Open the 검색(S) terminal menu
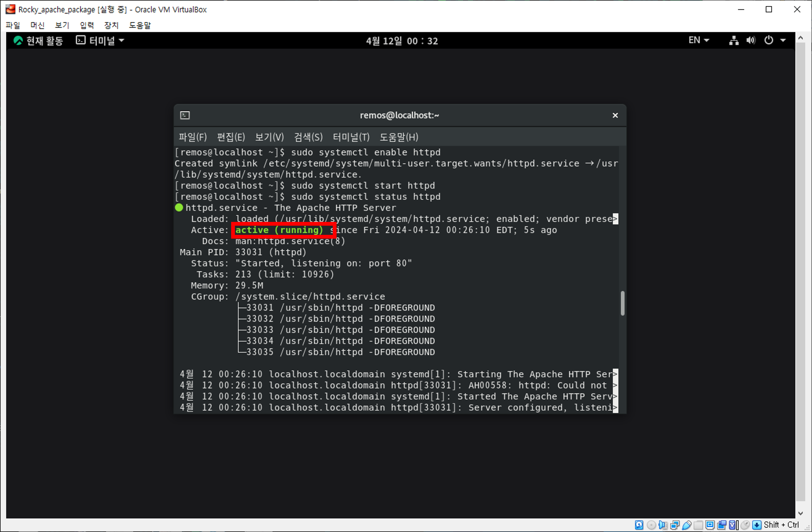Screen dimensions: 812x532 point(308,137)
